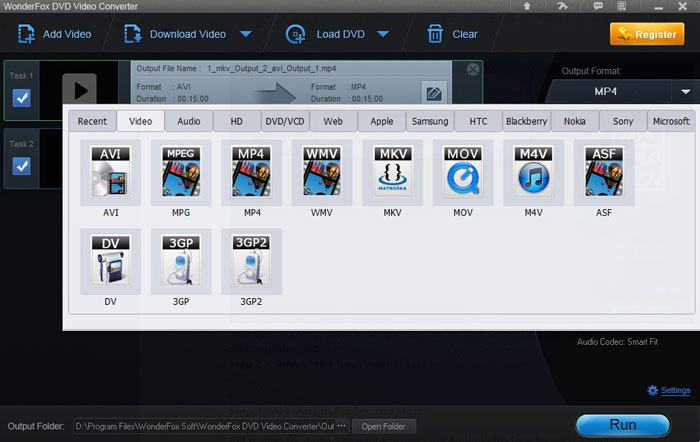Switch to the Sony tab
This screenshot has height=442, width=700.
[623, 121]
